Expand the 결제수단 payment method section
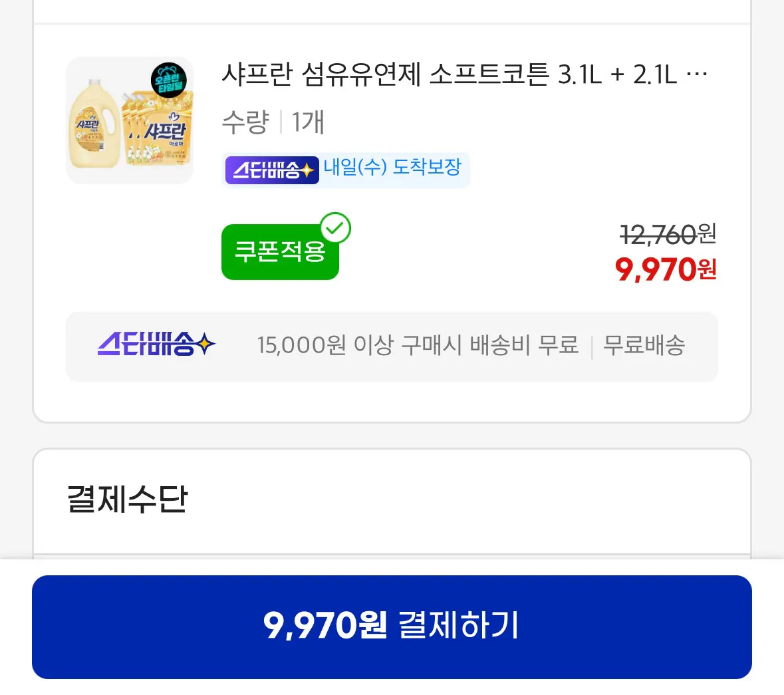 pyautogui.click(x=126, y=499)
